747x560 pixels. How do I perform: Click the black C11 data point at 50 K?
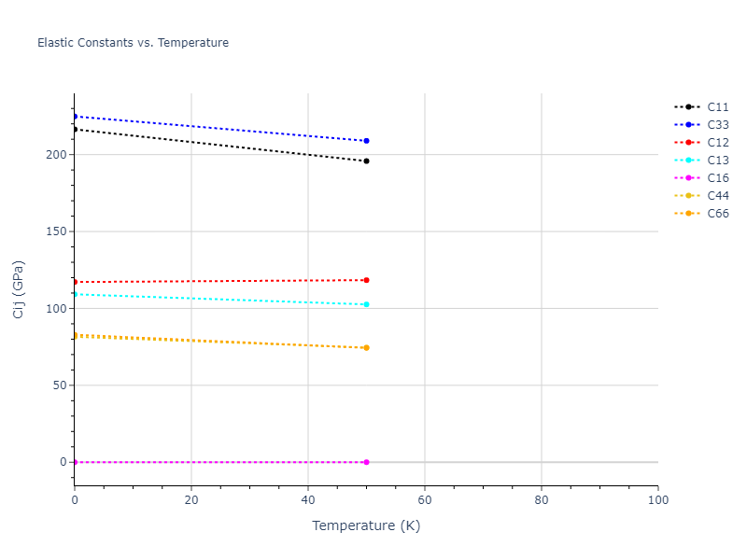[366, 161]
